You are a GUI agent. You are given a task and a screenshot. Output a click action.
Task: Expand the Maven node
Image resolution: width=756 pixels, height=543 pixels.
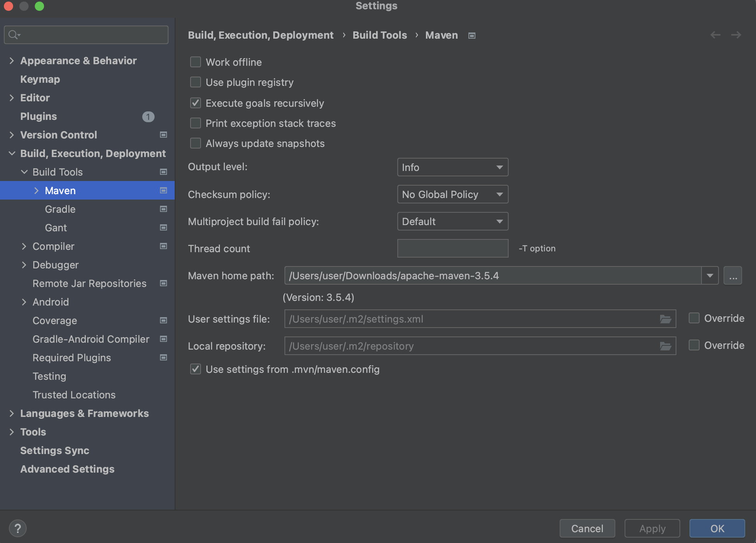(x=36, y=191)
